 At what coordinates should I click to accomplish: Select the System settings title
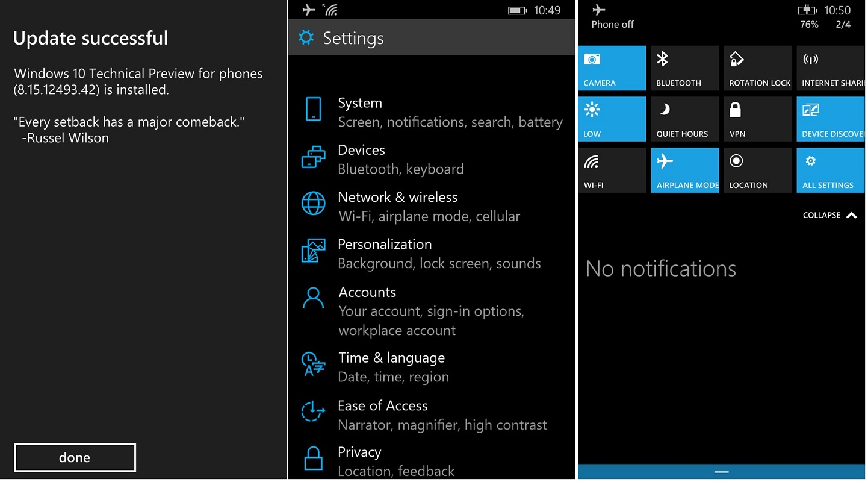point(360,103)
